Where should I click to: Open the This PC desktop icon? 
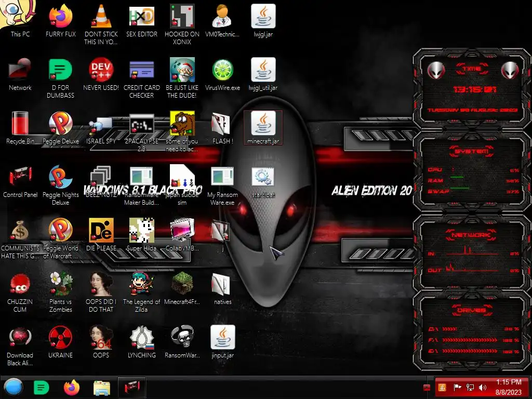(20, 20)
